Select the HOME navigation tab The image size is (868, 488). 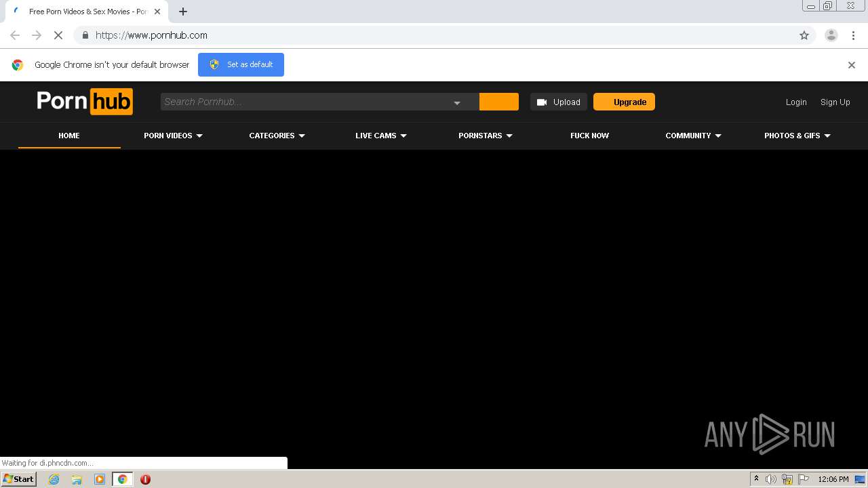point(69,136)
